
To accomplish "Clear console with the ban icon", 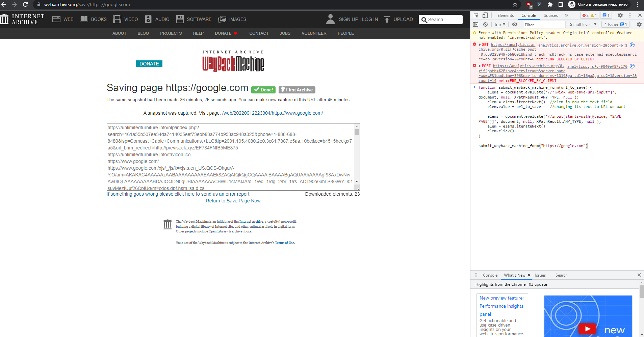I will pos(485,24).
